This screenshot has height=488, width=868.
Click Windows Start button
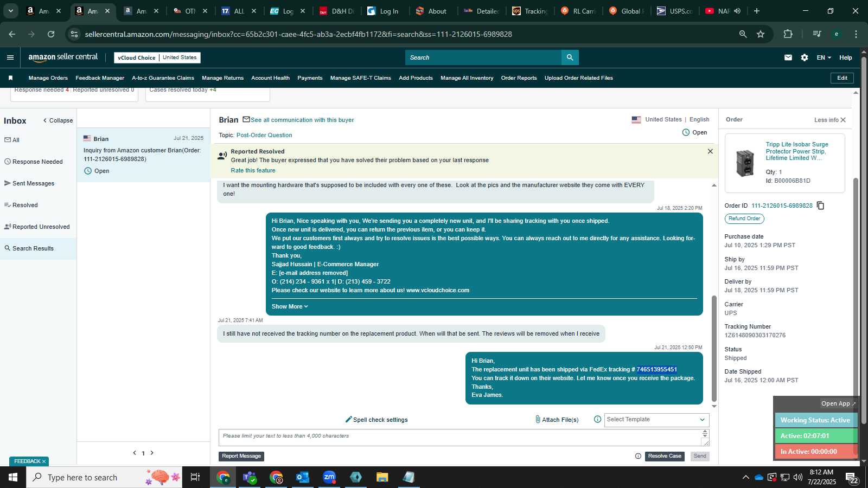[13, 477]
